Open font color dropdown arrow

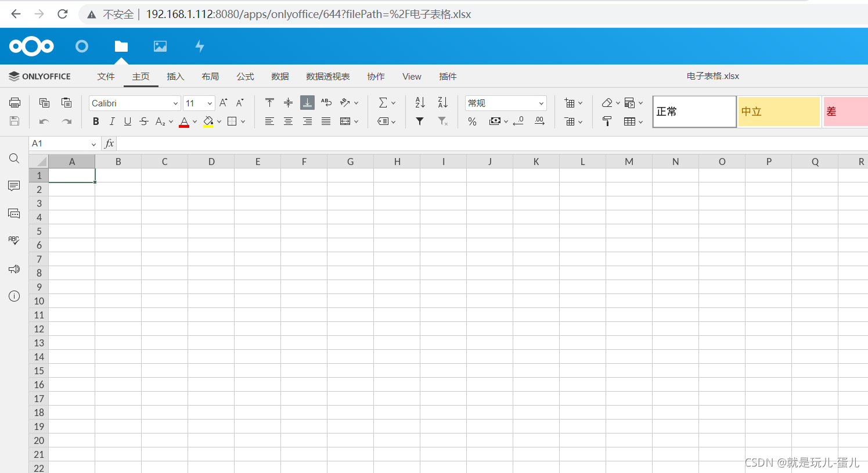point(195,122)
